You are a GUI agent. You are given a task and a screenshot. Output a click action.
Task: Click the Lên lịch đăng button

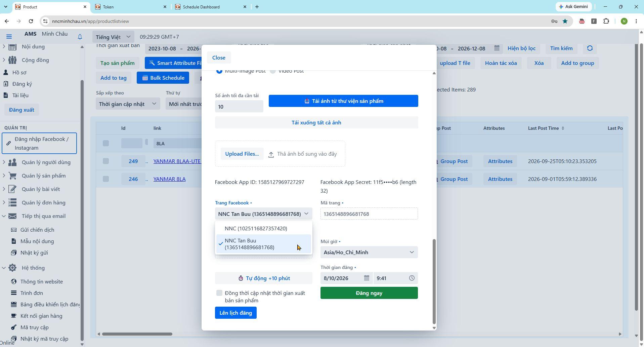click(235, 313)
